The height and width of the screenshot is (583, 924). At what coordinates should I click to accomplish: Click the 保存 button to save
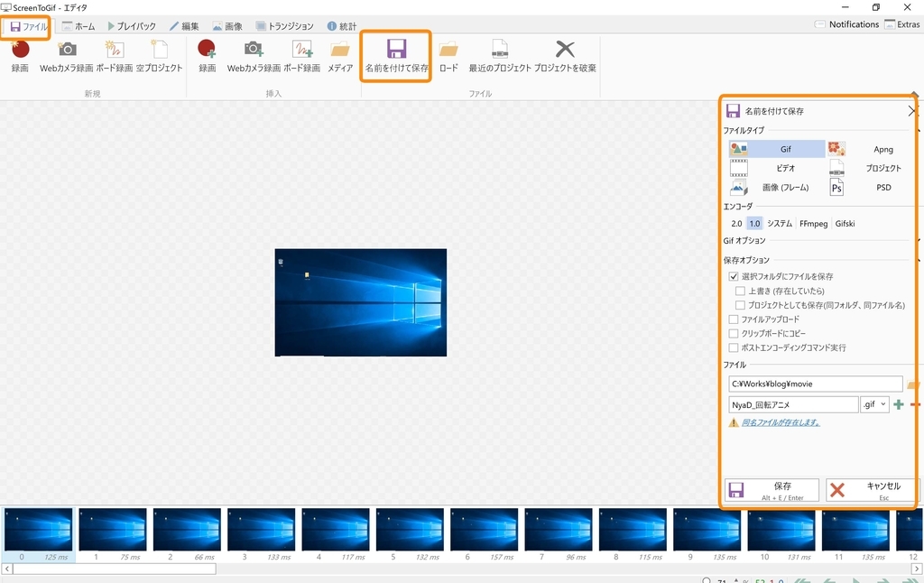coord(772,489)
